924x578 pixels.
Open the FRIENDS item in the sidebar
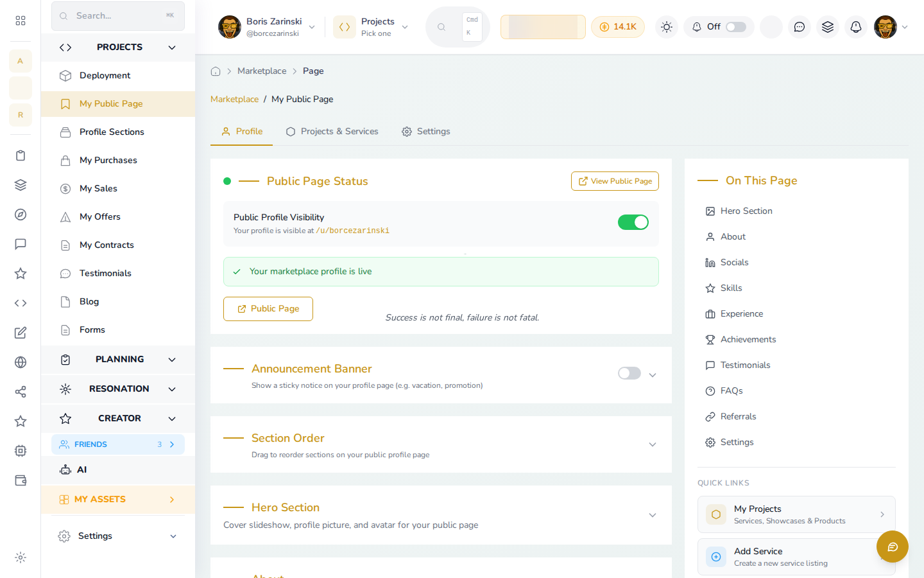click(x=118, y=444)
